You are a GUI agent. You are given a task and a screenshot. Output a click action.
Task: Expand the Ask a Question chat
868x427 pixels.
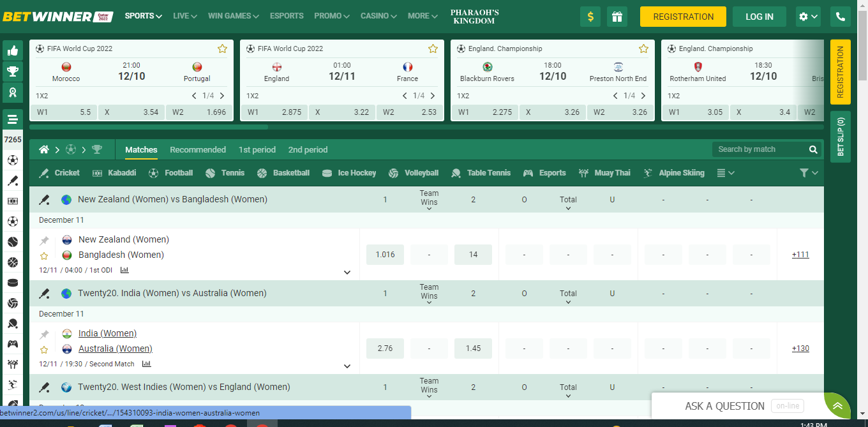tap(837, 406)
